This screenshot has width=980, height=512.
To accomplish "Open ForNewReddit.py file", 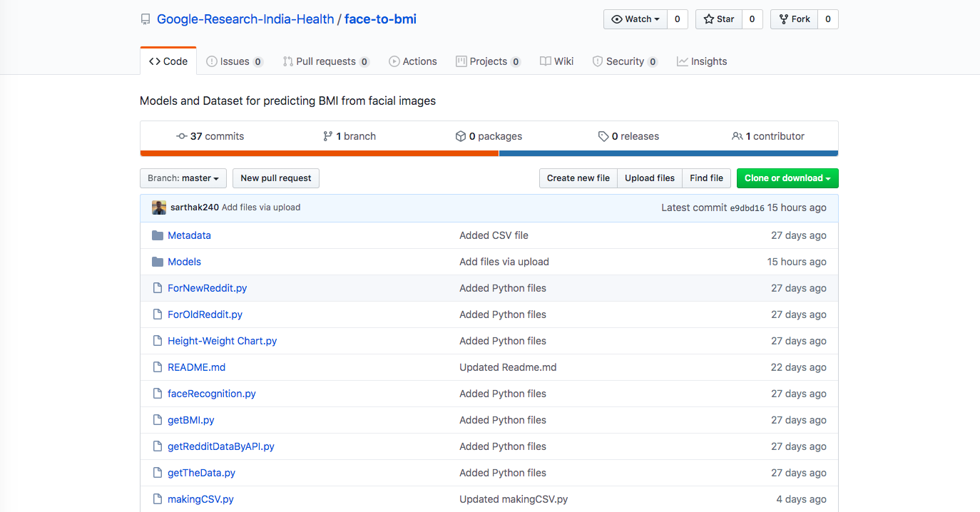I will click(x=208, y=288).
